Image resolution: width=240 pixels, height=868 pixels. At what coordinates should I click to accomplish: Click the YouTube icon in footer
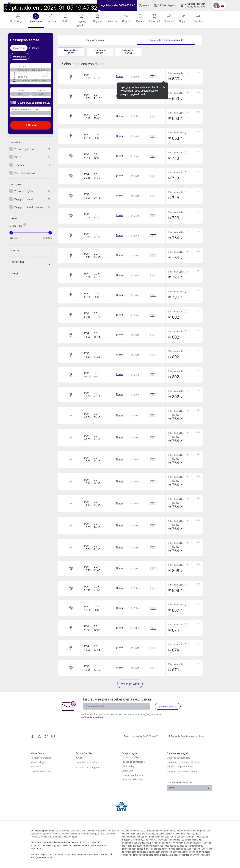(x=53, y=736)
